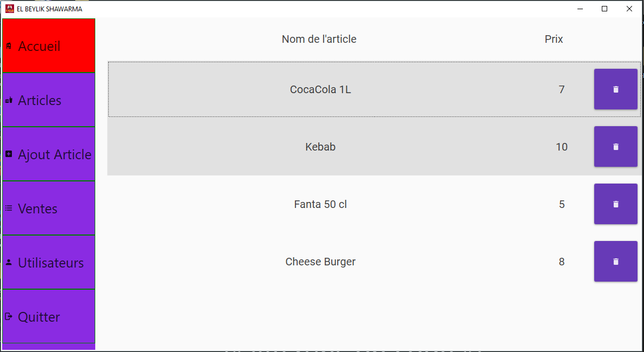Viewport: 644px width, 352px height.
Task: Remove Fanta 50 cl using trash button
Action: tap(615, 204)
